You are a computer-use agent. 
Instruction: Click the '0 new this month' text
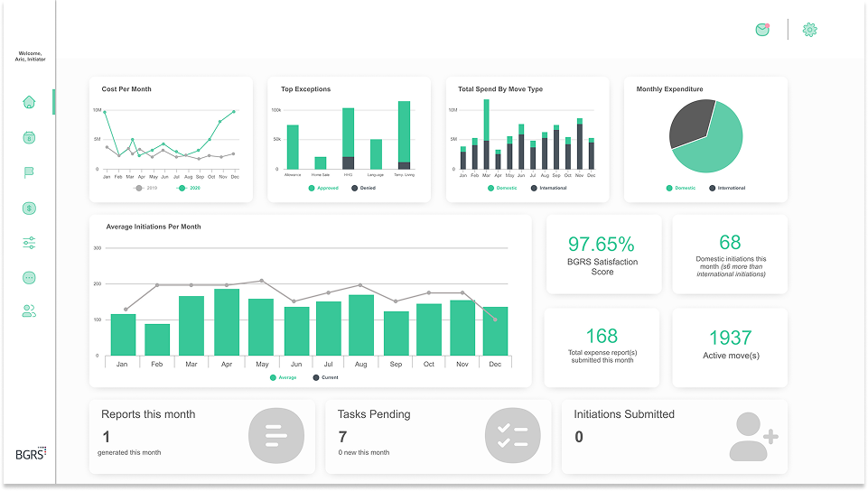pyautogui.click(x=364, y=452)
